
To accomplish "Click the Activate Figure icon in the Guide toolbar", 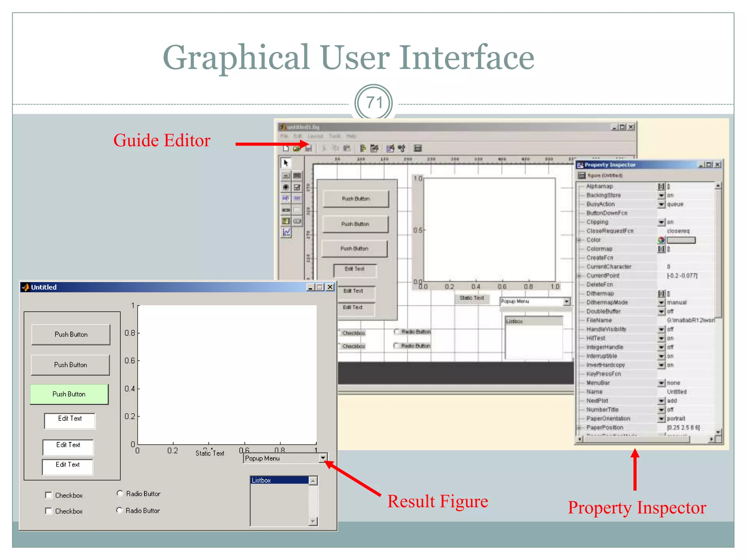I will click(418, 148).
